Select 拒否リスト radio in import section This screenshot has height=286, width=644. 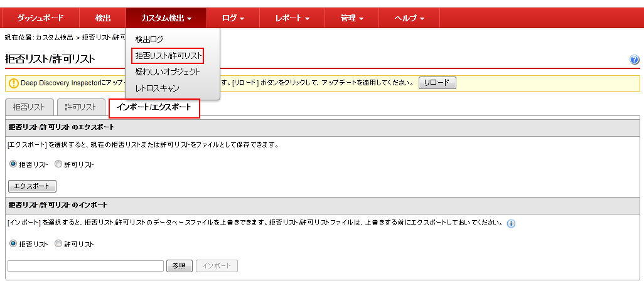click(13, 243)
